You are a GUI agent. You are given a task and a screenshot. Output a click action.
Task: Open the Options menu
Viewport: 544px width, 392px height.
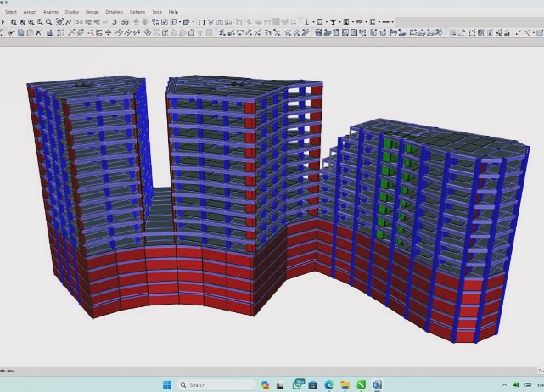click(x=137, y=12)
